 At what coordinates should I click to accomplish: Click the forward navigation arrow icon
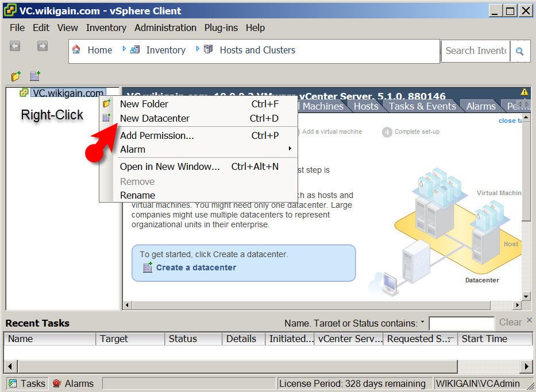click(x=42, y=46)
